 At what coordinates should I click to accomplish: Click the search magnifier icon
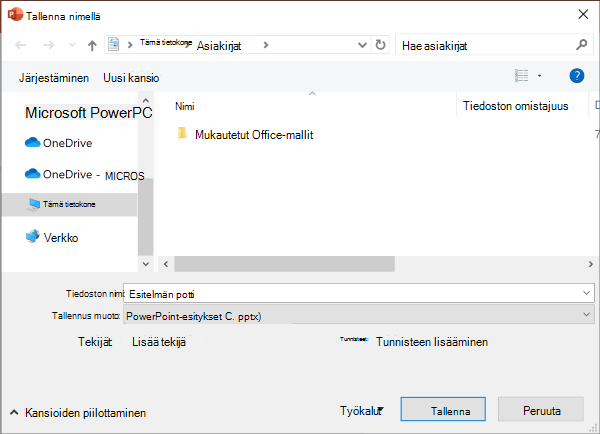click(582, 45)
